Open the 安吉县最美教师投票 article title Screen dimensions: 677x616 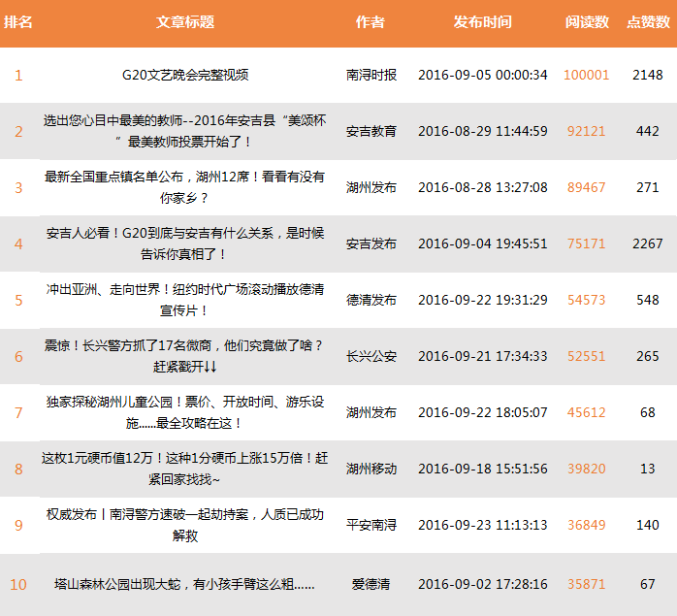[x=184, y=131]
